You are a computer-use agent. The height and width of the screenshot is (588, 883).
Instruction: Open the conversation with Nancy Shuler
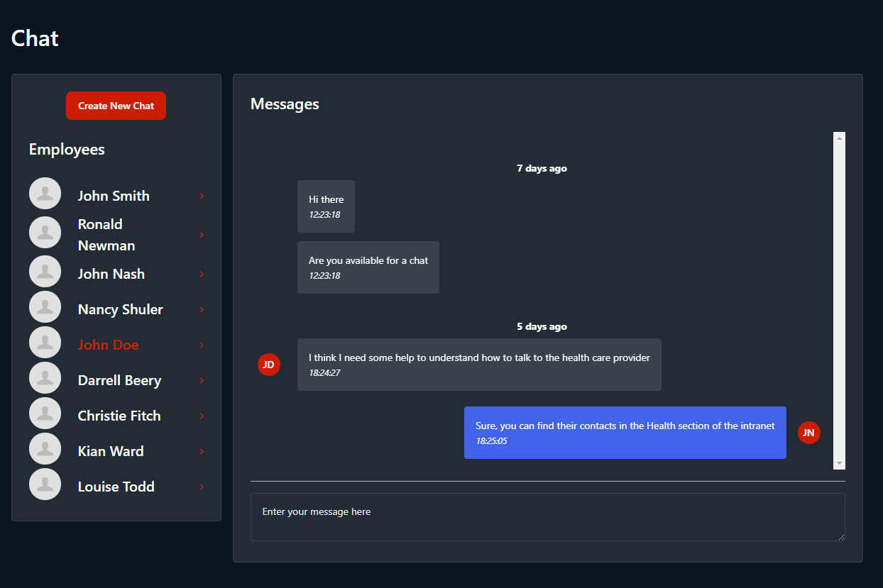pyautogui.click(x=119, y=309)
